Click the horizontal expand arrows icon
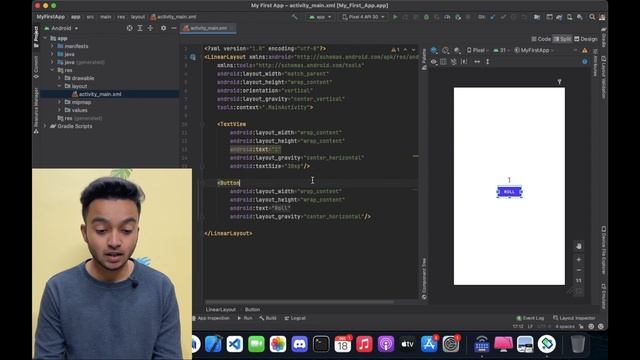Image resolution: width=640 pixels, height=360 pixels. (x=477, y=62)
